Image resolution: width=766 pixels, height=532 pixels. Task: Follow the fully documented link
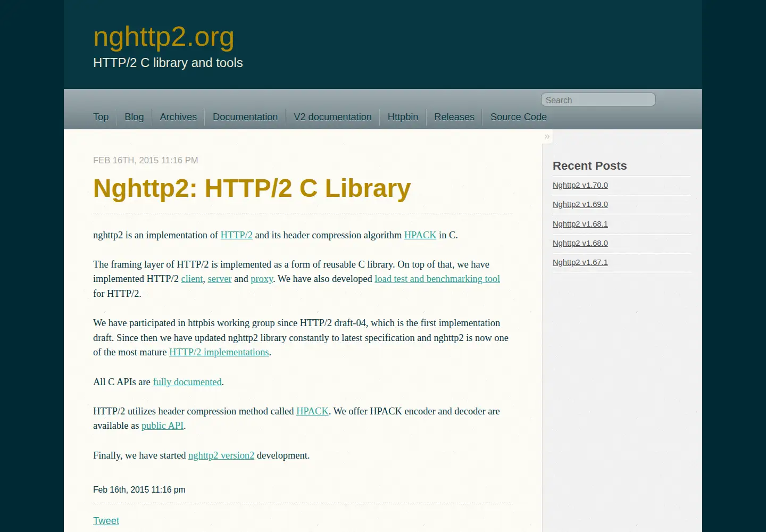[x=187, y=382]
